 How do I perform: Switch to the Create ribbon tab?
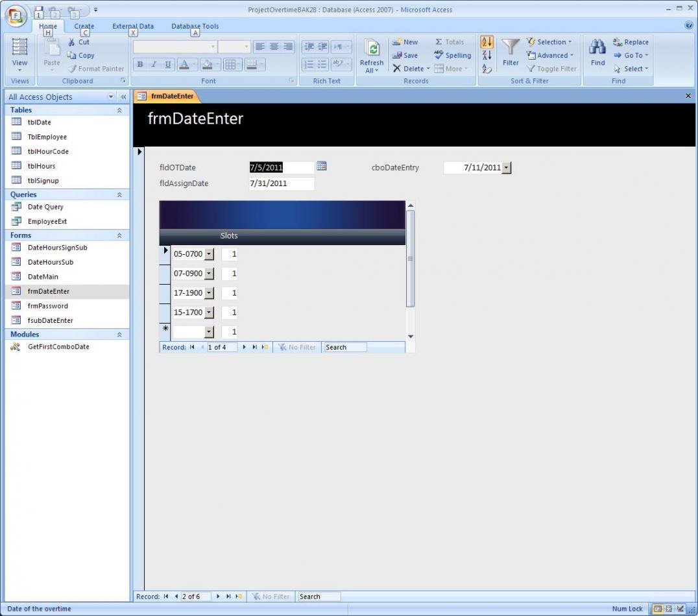click(x=84, y=27)
